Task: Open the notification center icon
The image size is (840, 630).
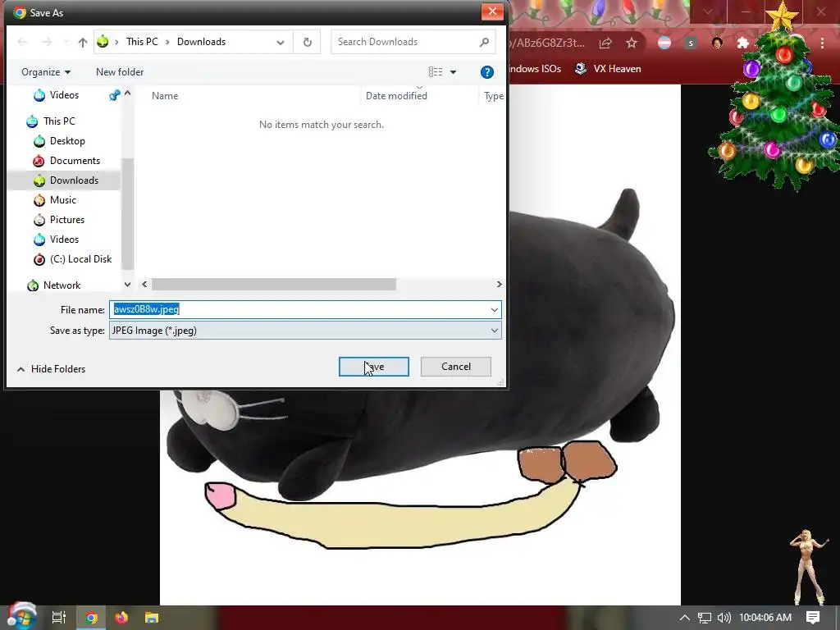Action: coord(813,618)
